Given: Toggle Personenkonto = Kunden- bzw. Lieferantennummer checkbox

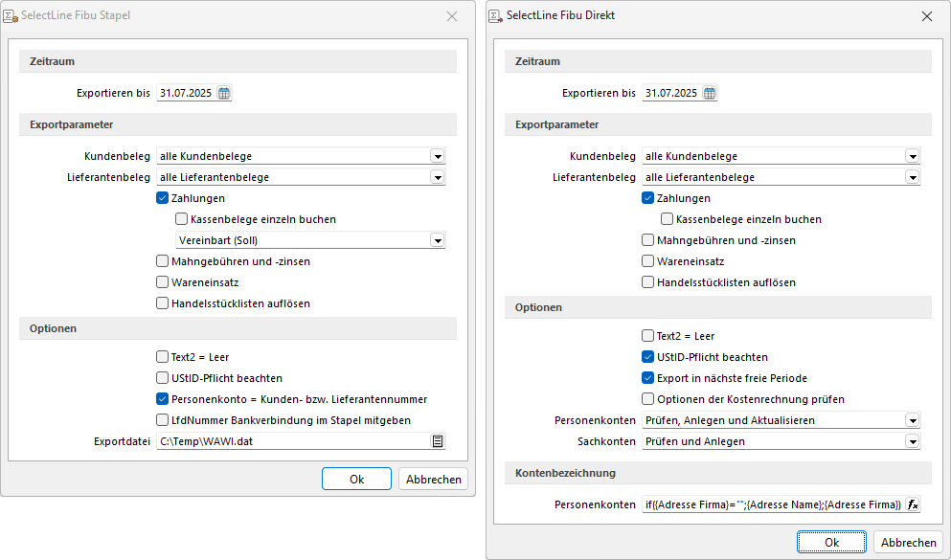Looking at the screenshot, I should click(x=163, y=399).
